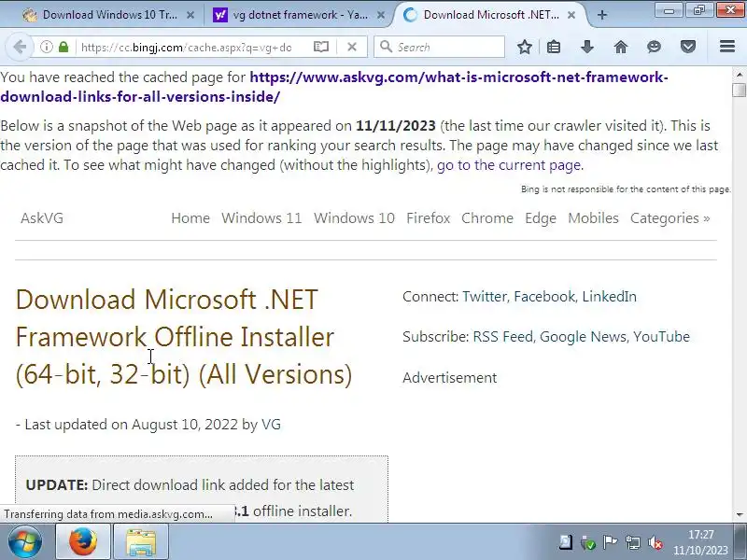Open Windows 11 navigation item
This screenshot has height=560, width=747.
(x=261, y=218)
